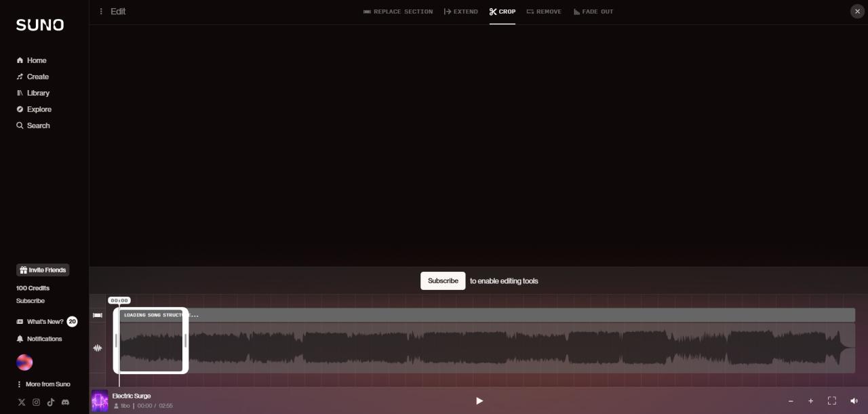Open Library from the sidebar
Viewport: 868px width, 414px height.
pyautogui.click(x=38, y=93)
